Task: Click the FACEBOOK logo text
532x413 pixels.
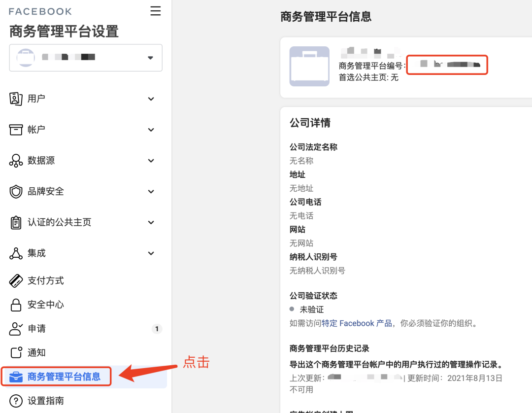Action: click(40, 11)
